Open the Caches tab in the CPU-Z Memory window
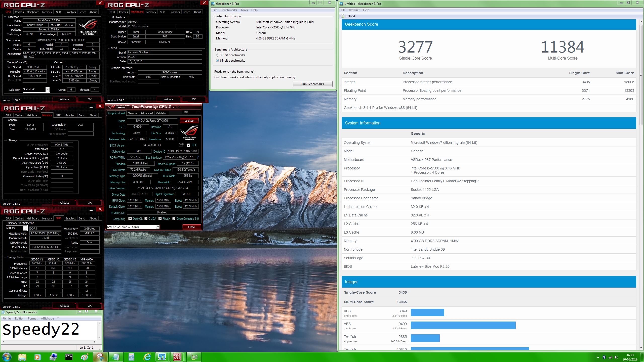Image resolution: width=644 pixels, height=362 pixels. [19, 115]
